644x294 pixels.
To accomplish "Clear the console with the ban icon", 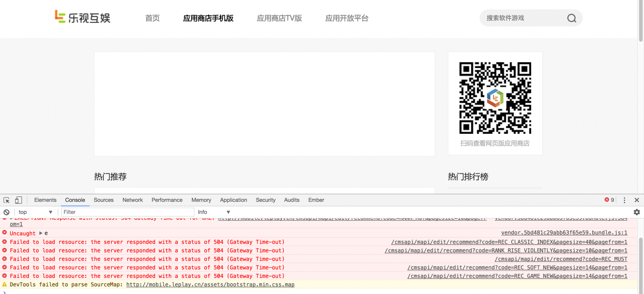I will tap(6, 212).
